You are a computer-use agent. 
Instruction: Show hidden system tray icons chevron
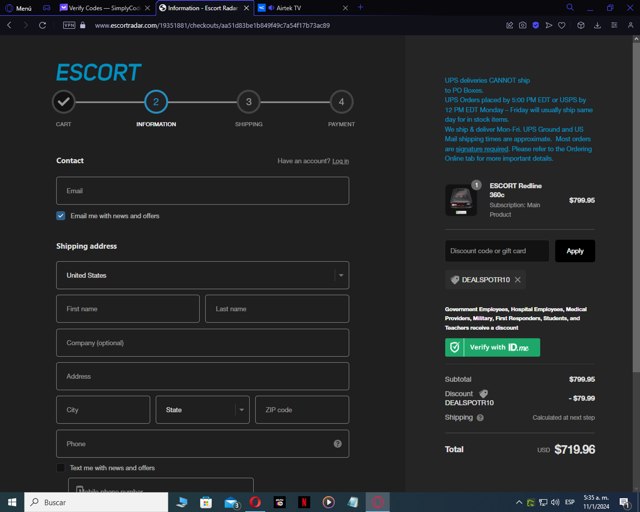pos(519,502)
